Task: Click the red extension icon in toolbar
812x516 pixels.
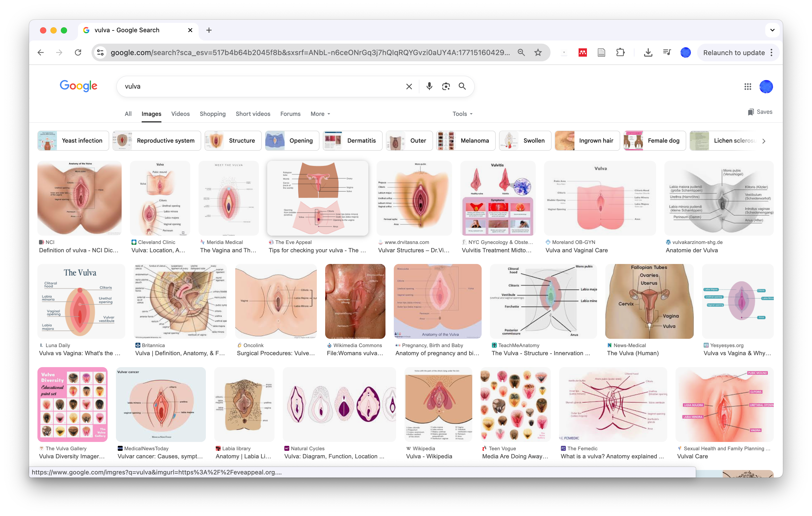Action: pos(582,52)
